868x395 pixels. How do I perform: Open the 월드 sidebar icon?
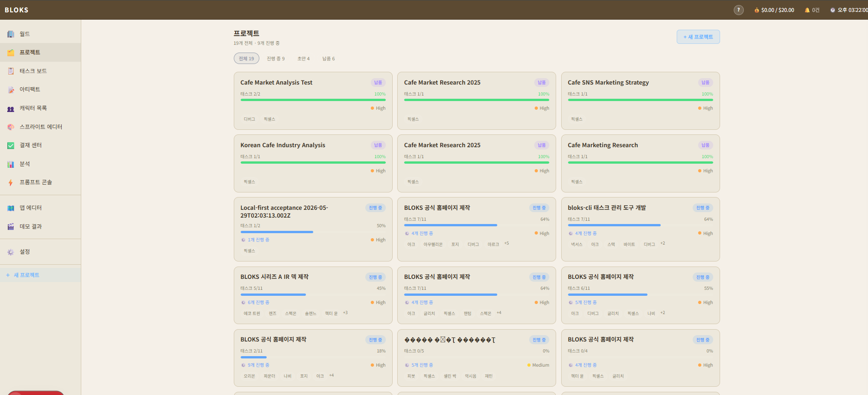[11, 34]
